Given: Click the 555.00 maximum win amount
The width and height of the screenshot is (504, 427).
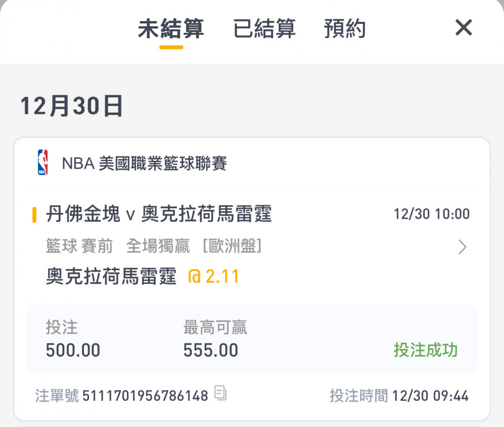Looking at the screenshot, I should [210, 350].
